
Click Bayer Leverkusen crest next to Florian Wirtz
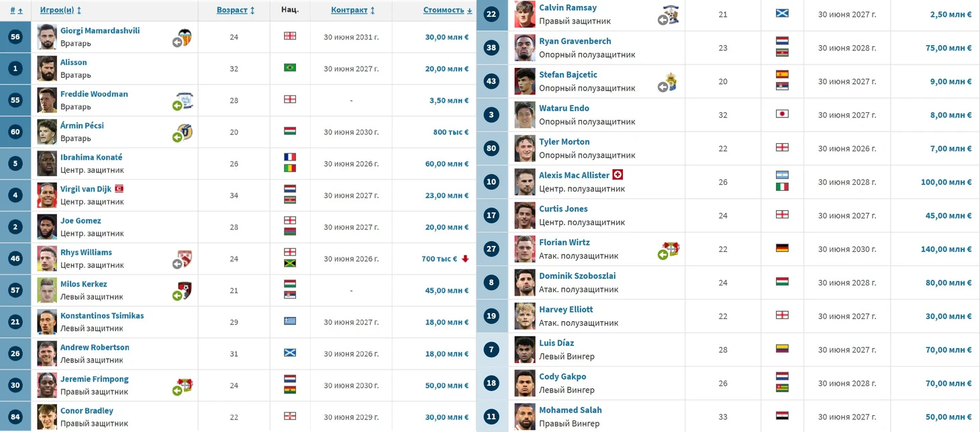[673, 248]
